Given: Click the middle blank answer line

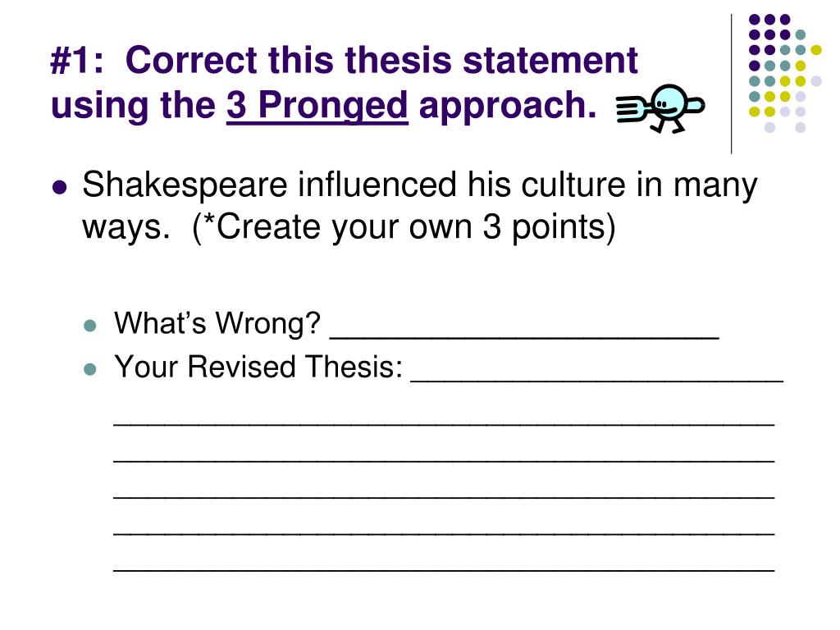Looking at the screenshot, I should (x=444, y=497).
